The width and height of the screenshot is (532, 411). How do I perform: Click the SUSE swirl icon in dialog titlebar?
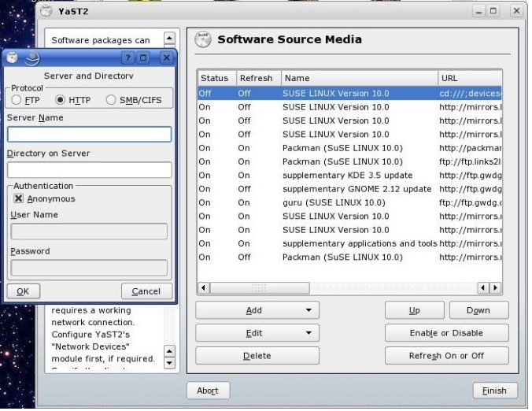[32, 57]
